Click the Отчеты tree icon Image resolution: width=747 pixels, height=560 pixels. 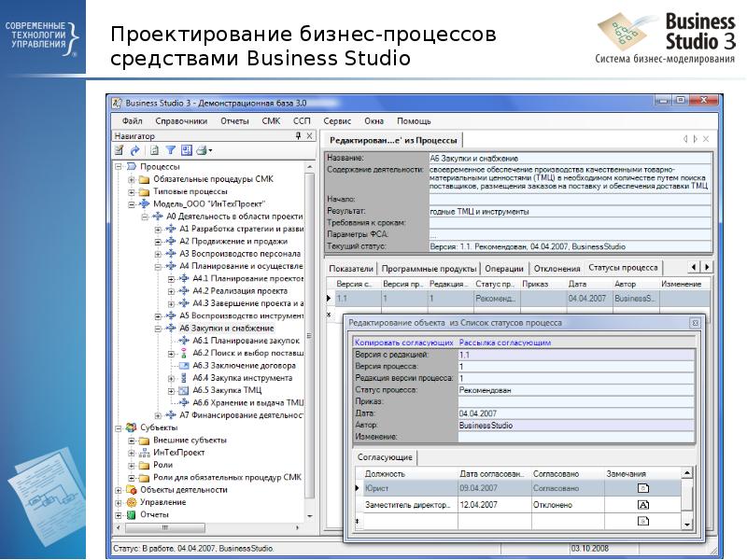(x=131, y=515)
